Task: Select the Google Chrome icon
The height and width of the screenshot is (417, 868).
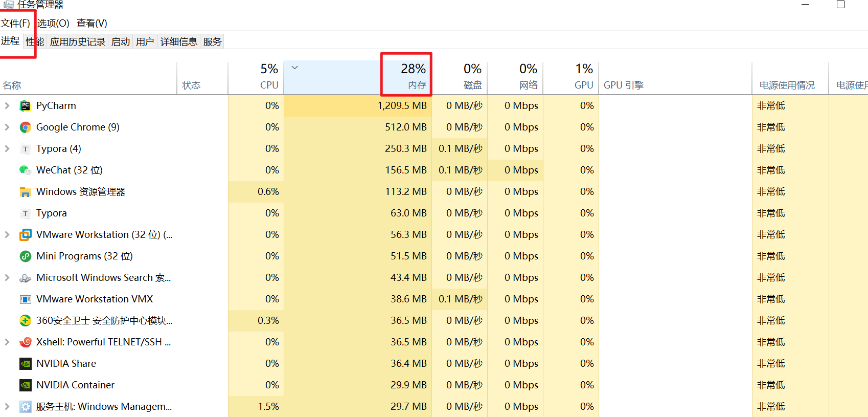Action: point(25,127)
